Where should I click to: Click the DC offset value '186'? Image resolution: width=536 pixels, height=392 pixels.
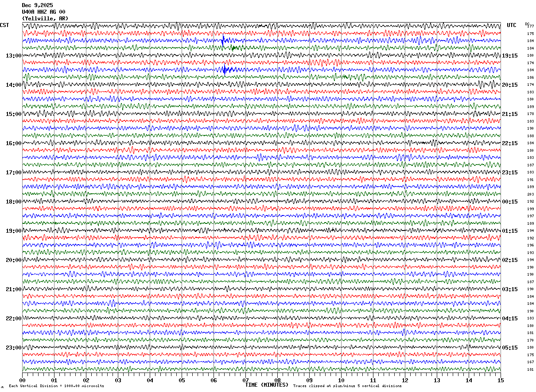[x=530, y=77]
